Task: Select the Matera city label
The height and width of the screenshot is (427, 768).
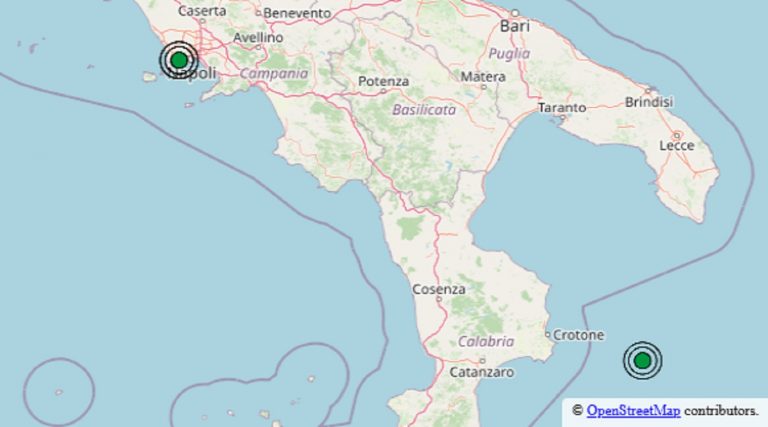Action: pos(483,76)
